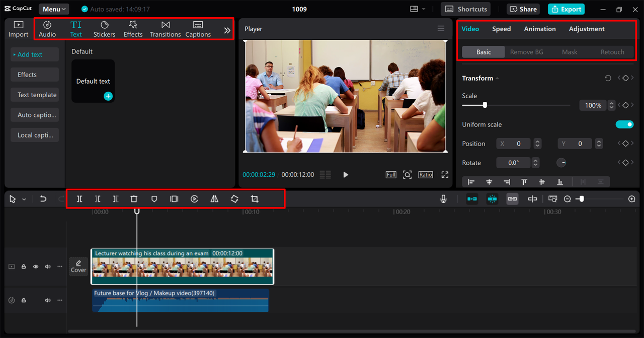Open the Stickers panel
This screenshot has height=338, width=644.
104,29
